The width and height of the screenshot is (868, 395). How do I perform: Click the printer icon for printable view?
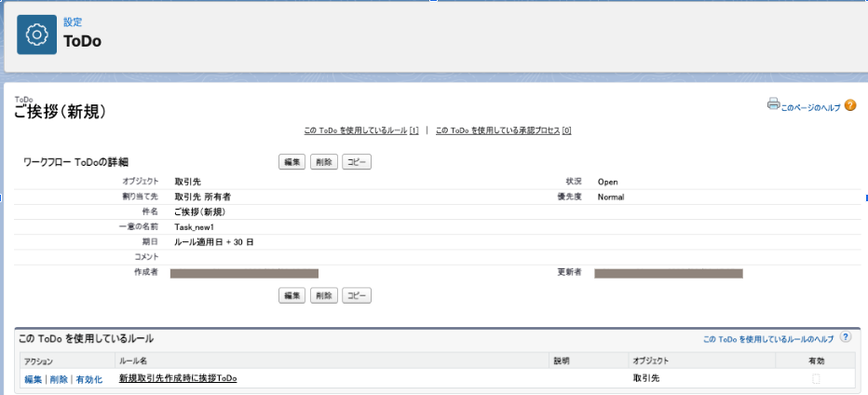(x=773, y=103)
